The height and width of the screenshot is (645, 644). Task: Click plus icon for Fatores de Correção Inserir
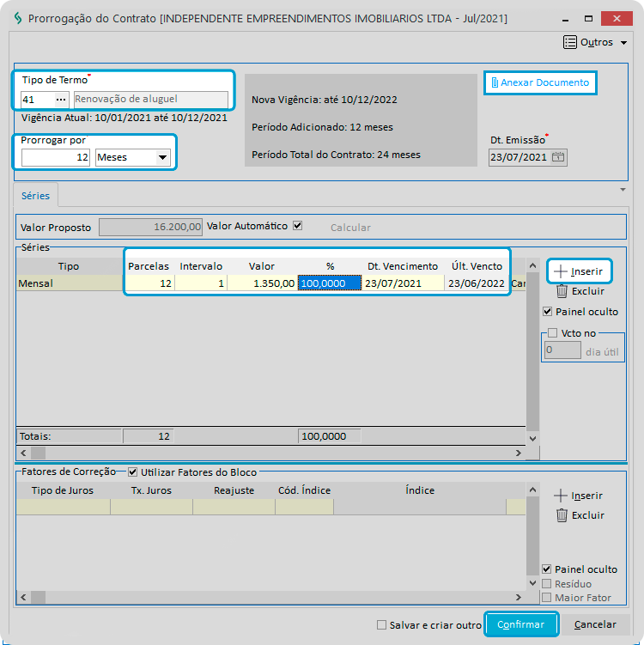pyautogui.click(x=560, y=496)
